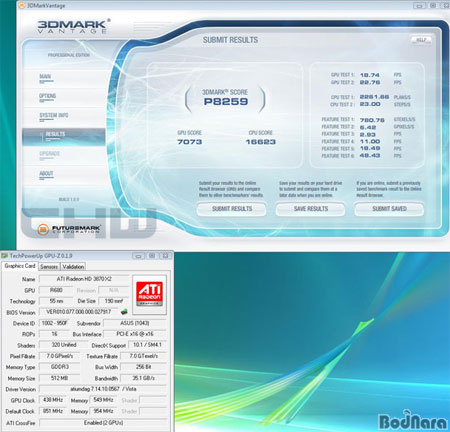
Task: Click the Name field 'ATI Radeon HD 3870 X2'
Action: pos(84,279)
